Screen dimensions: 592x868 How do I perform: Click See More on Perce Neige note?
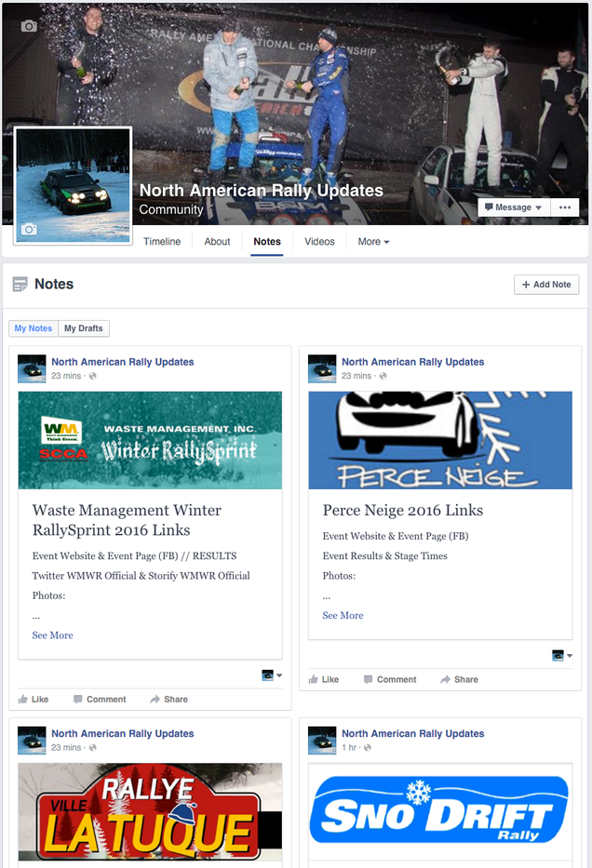(343, 616)
